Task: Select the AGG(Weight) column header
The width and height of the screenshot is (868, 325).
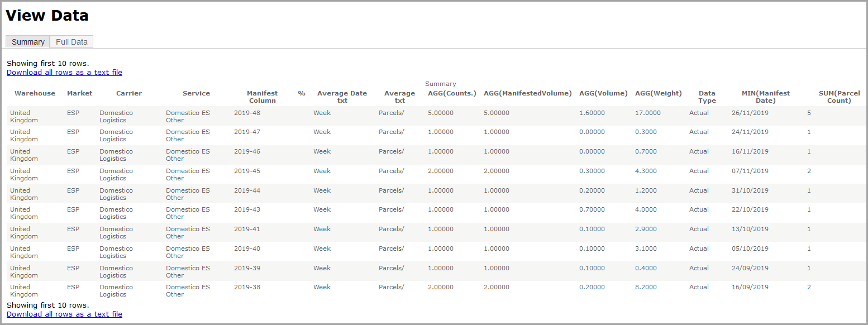Action: pyautogui.click(x=659, y=93)
